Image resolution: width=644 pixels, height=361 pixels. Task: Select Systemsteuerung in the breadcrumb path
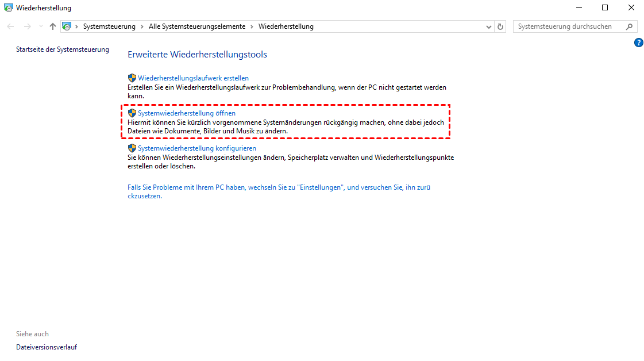coord(109,26)
